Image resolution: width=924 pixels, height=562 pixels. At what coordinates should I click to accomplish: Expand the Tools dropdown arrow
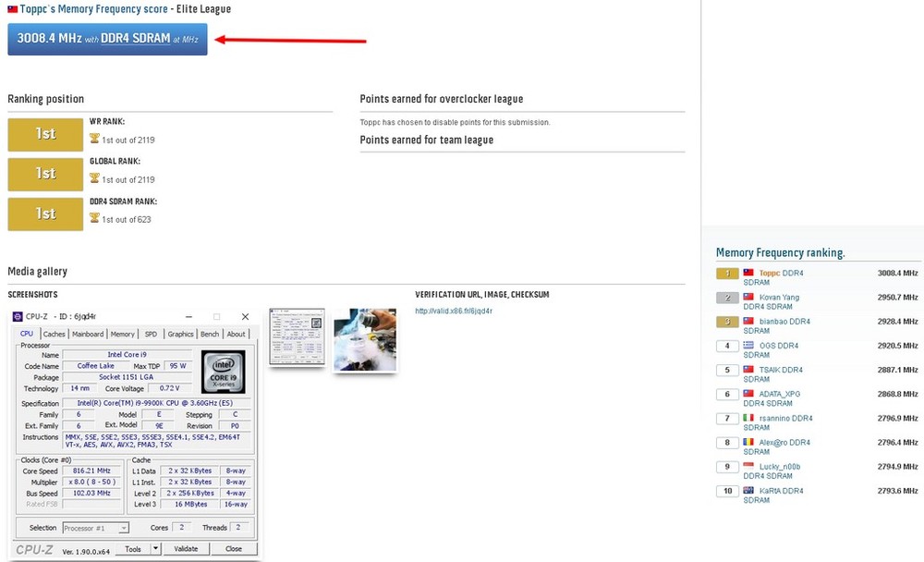(x=152, y=549)
